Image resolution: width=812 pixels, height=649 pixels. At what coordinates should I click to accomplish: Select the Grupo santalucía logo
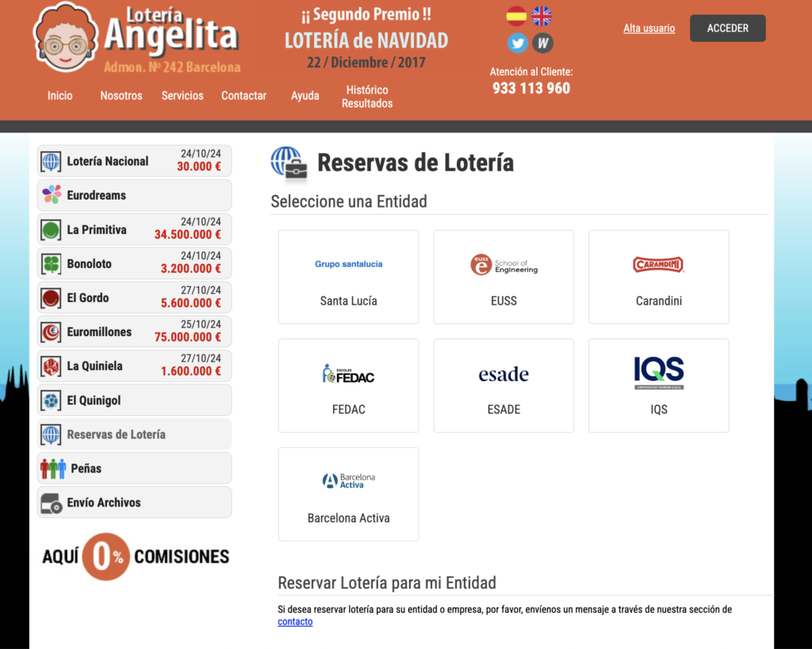click(x=349, y=264)
